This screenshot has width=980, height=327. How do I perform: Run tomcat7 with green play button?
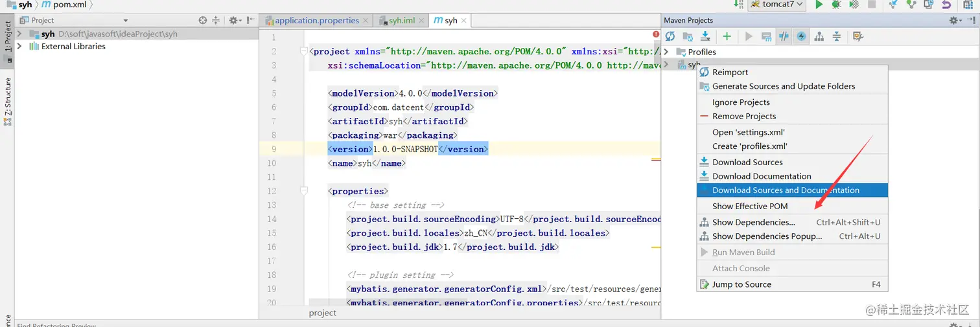(x=819, y=5)
